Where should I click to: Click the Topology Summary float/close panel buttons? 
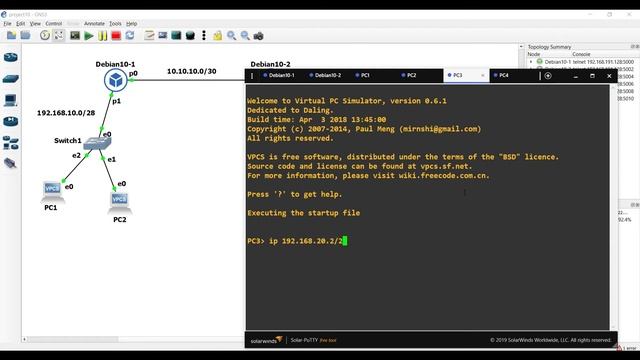635,47
